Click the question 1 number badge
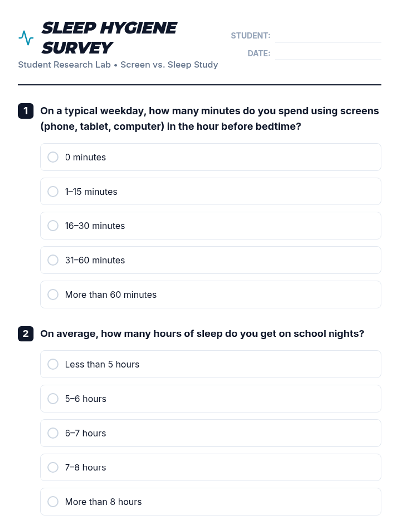Viewport: 399px width, 532px height. pos(26,111)
